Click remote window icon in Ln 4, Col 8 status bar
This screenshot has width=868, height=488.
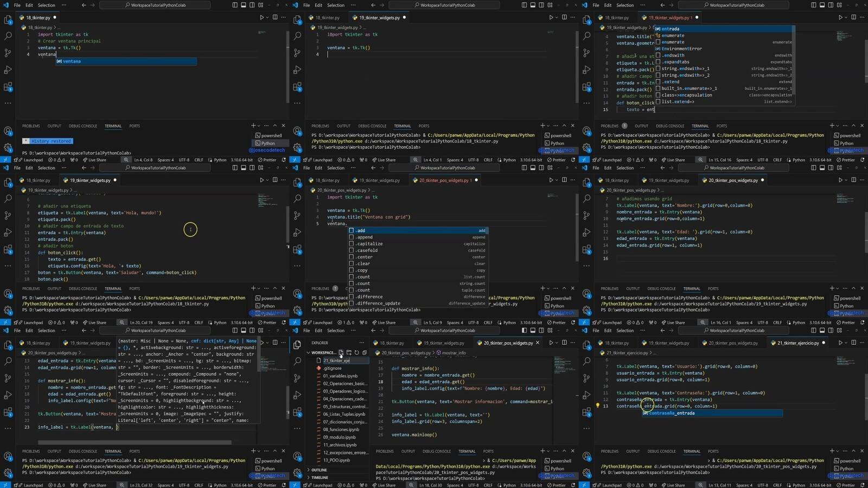[x=5, y=160]
